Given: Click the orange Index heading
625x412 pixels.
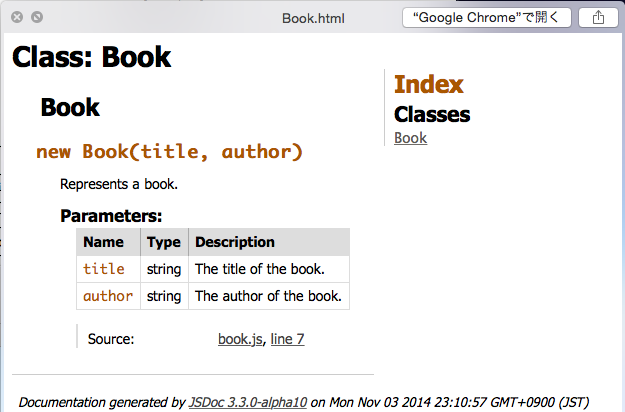Looking at the screenshot, I should point(429,85).
